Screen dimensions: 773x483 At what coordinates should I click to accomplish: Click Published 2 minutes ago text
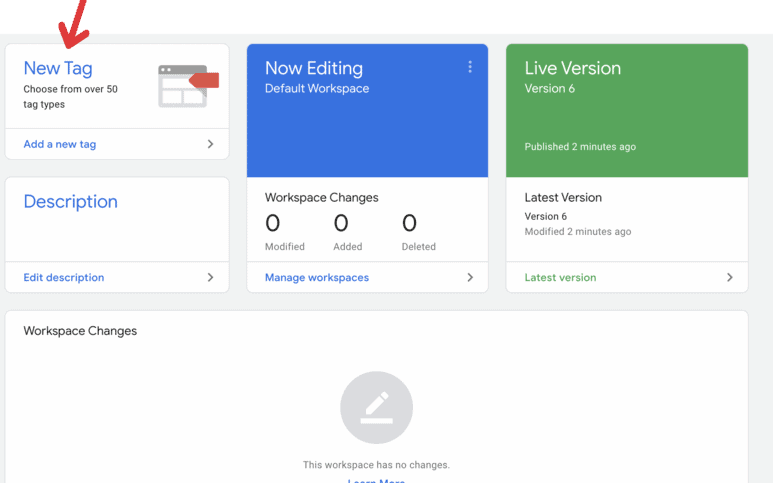(x=580, y=147)
